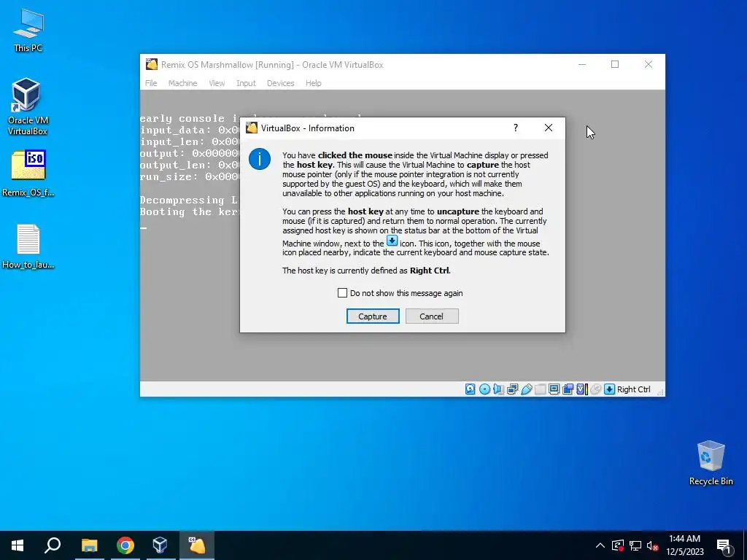Select the How_to_lau... text file icon
This screenshot has height=560, width=747.
pyautogui.click(x=28, y=246)
